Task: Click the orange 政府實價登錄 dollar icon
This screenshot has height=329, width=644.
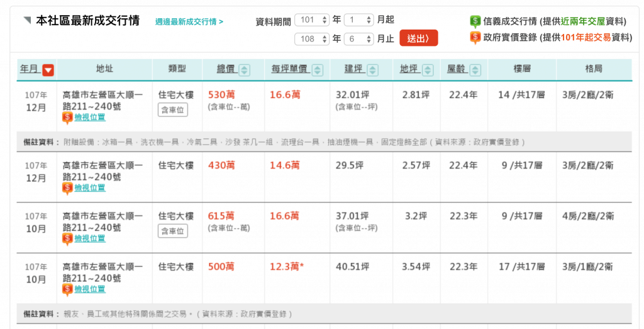Action: pos(475,38)
